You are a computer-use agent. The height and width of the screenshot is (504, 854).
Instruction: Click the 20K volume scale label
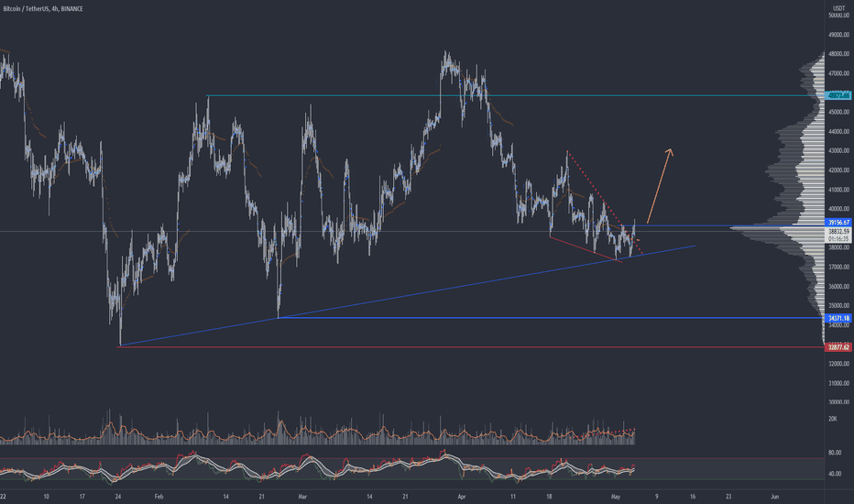pos(833,419)
